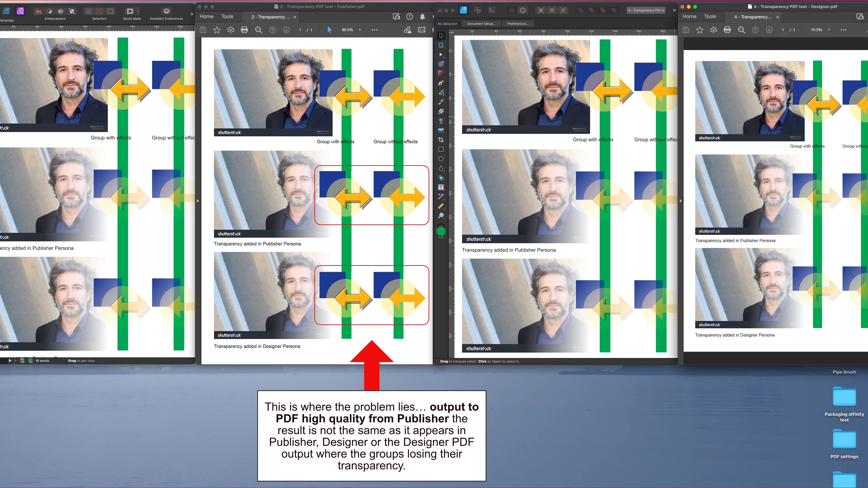Click green fill colour swatch
Image resolution: width=868 pixels, height=488 pixels.
[441, 231]
